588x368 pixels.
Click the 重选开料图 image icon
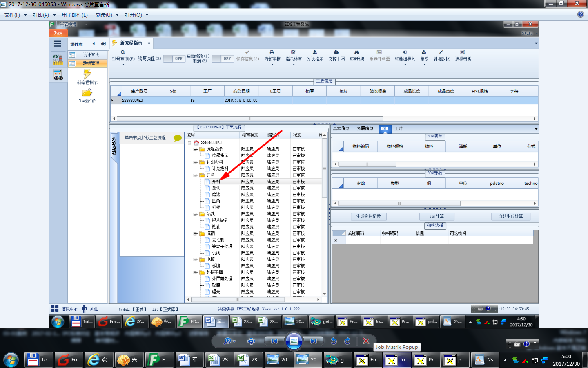pyautogui.click(x=379, y=52)
